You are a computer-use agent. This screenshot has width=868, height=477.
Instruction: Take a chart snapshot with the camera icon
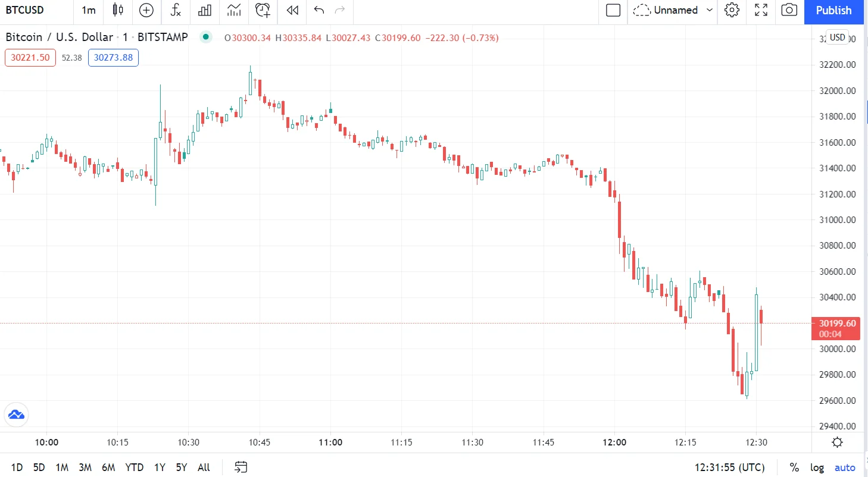tap(789, 10)
